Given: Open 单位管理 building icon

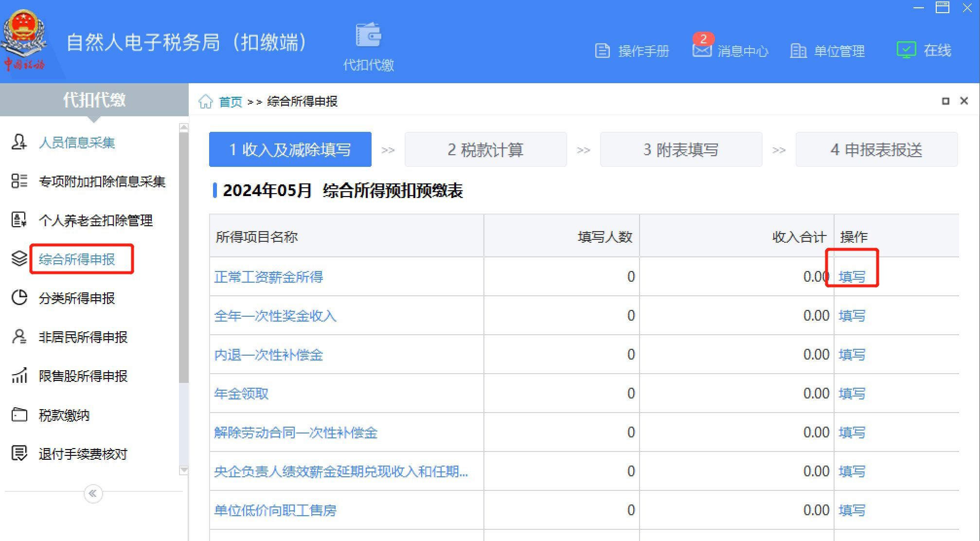Looking at the screenshot, I should click(x=798, y=51).
